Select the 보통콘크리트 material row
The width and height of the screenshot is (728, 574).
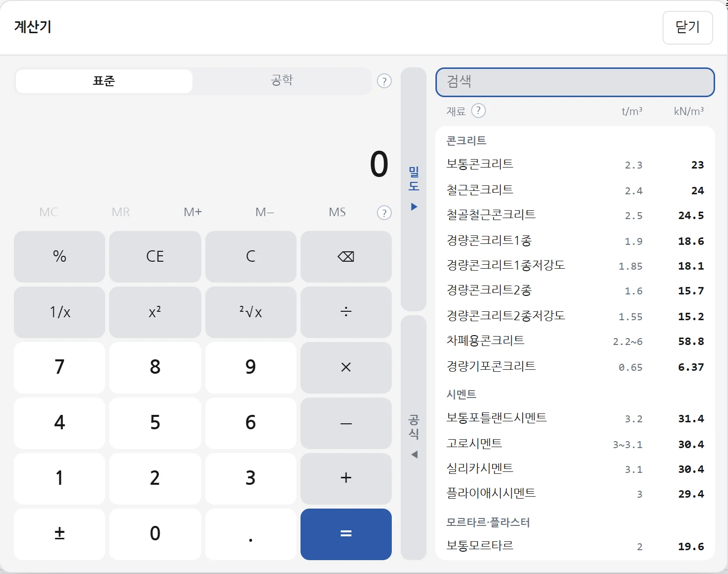click(575, 164)
